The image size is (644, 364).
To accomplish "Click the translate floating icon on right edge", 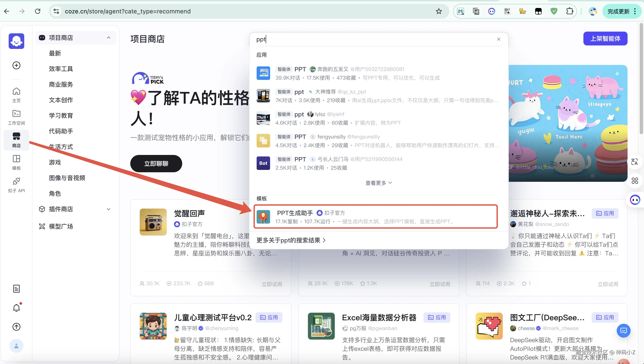I will [x=634, y=162].
